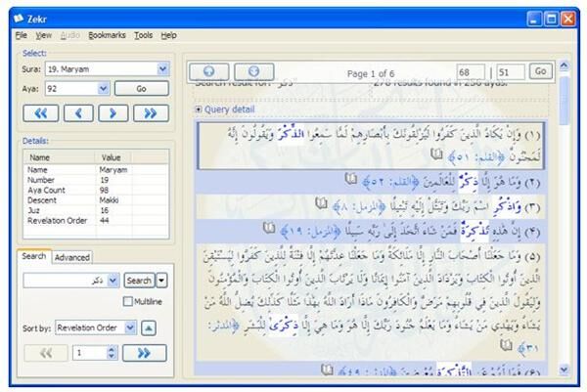Close the Zekr window
587x392 pixels.
pyautogui.click(x=568, y=19)
